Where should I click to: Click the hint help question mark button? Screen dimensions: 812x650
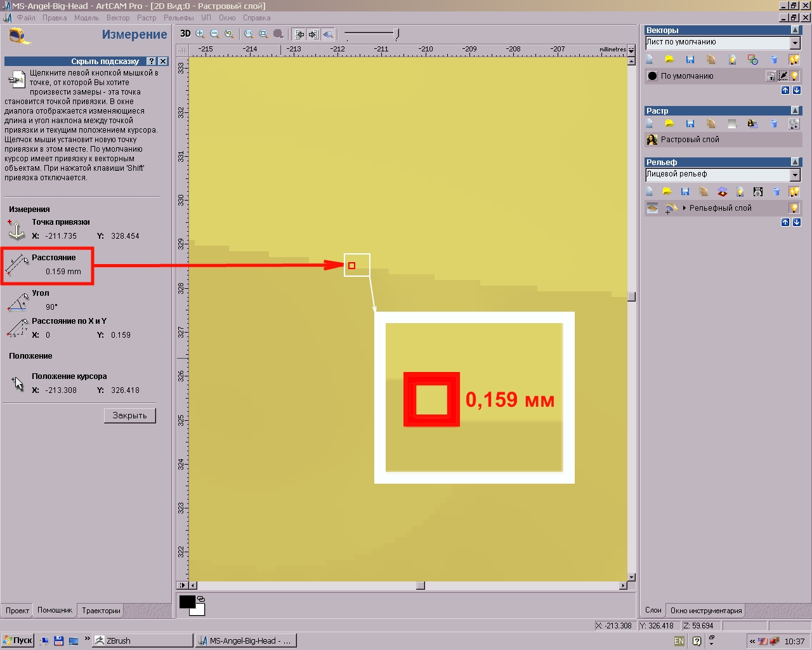(151, 62)
